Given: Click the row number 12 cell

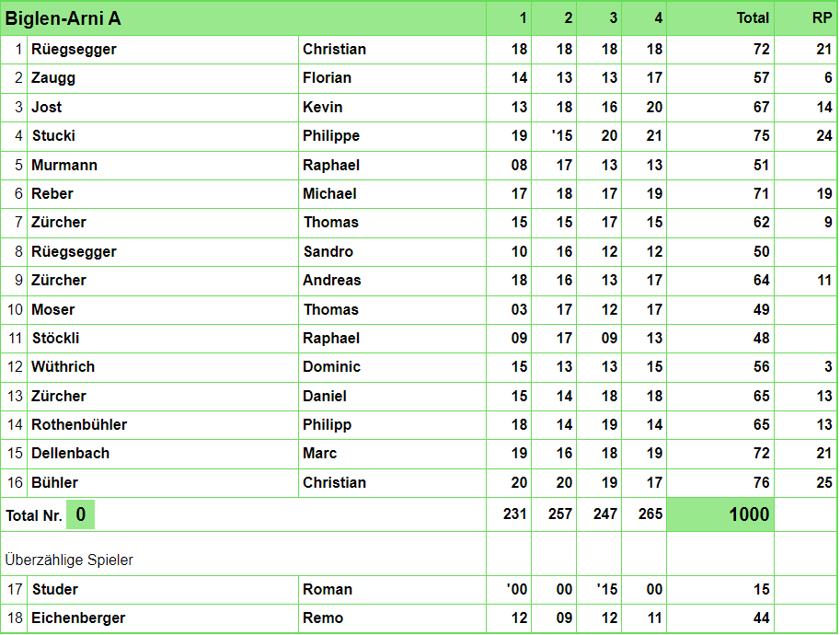Looking at the screenshot, I should pyautogui.click(x=14, y=367).
